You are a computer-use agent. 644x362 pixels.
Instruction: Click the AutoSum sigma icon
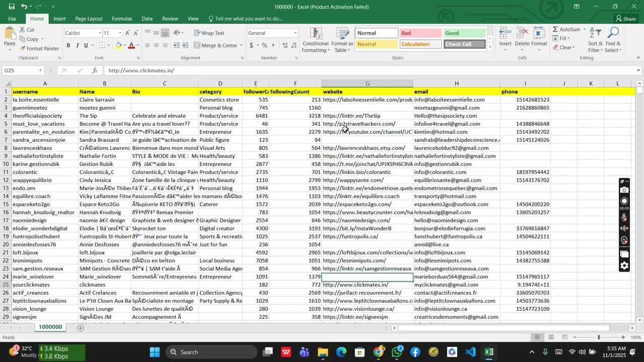coord(555,30)
